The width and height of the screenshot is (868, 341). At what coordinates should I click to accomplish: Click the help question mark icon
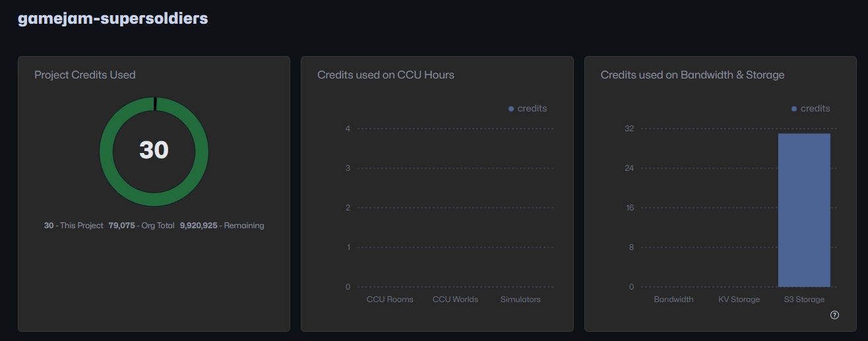point(834,315)
